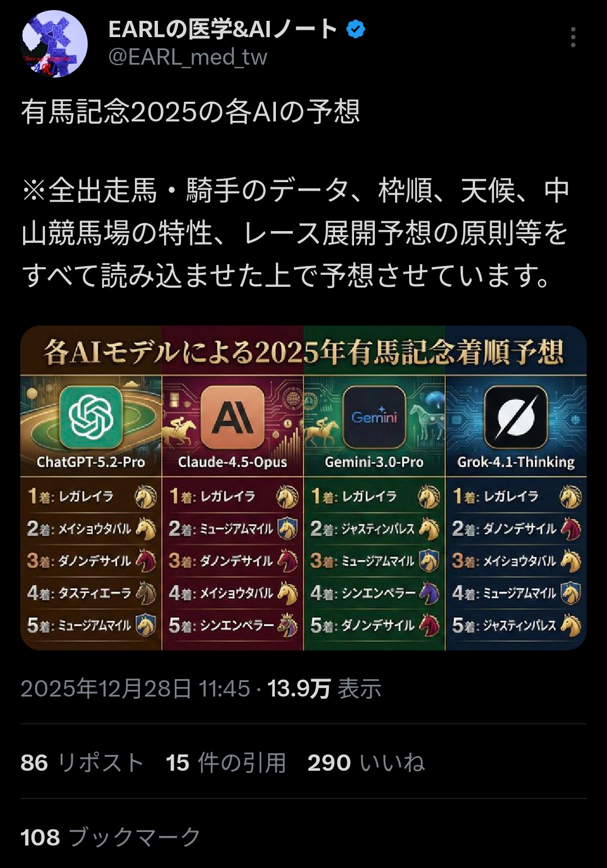Open the @EARL_med_tw handle profile
The image size is (607, 868).
(x=188, y=57)
